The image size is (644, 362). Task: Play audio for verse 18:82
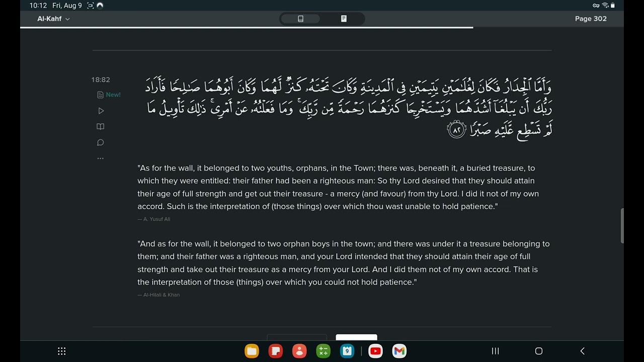coord(101,111)
